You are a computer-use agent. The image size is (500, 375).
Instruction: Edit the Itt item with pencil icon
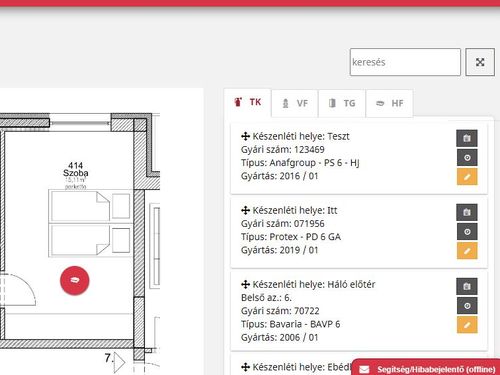(x=467, y=251)
